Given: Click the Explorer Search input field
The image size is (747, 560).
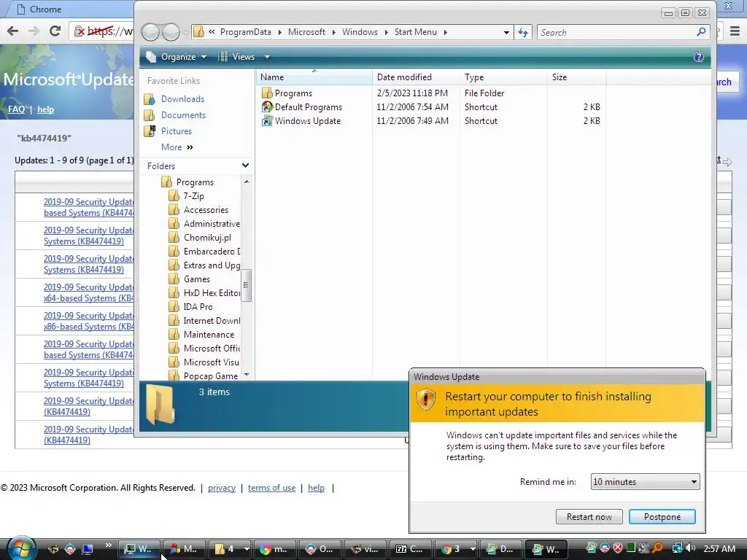Looking at the screenshot, I should (x=617, y=32).
